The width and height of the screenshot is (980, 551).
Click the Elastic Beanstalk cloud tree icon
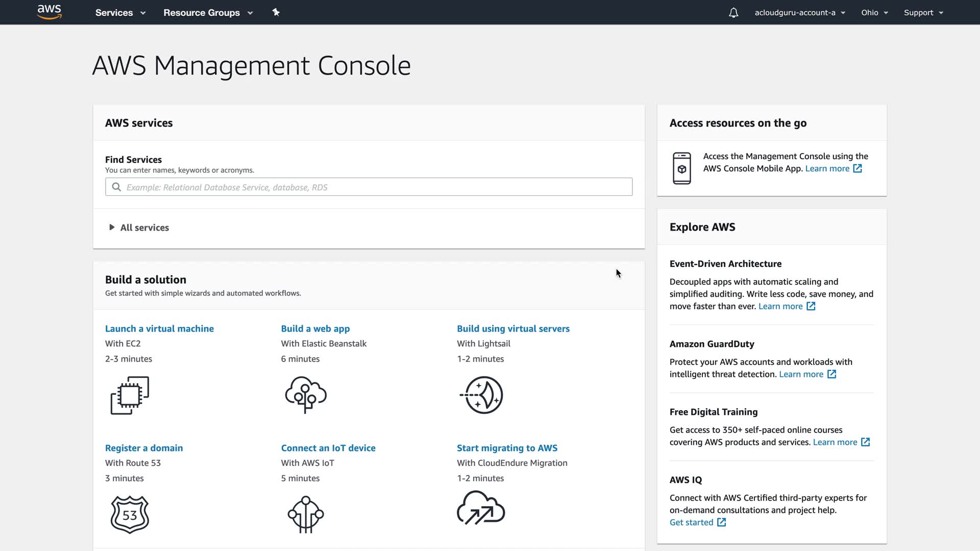pyautogui.click(x=306, y=395)
